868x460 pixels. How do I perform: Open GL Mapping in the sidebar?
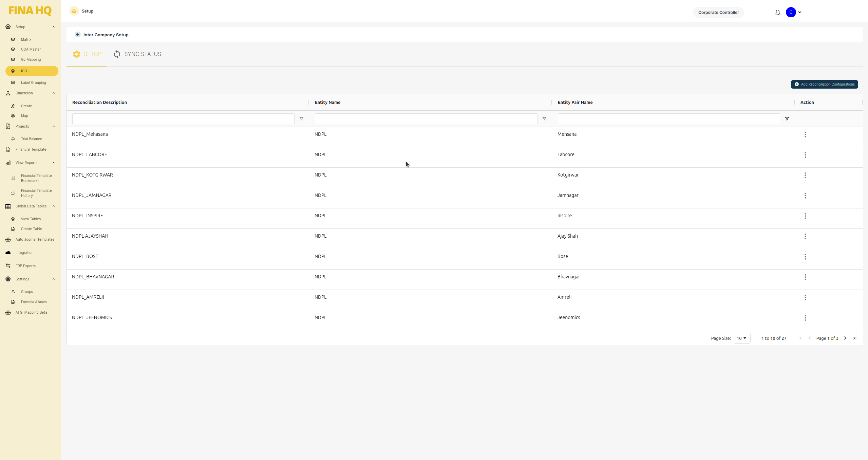31,59
